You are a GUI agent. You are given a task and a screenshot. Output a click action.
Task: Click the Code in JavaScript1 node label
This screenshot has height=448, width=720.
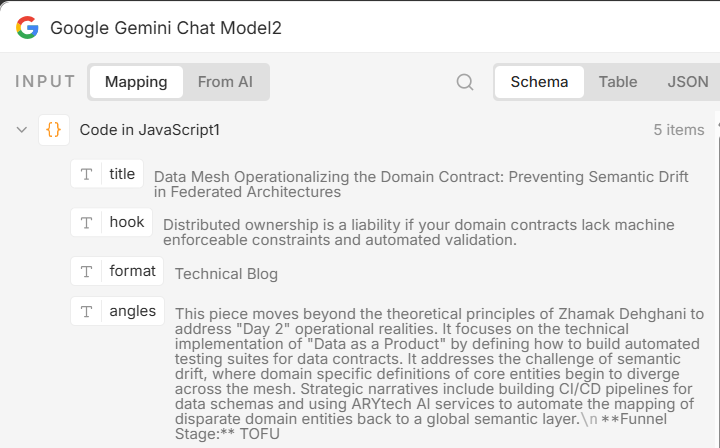pos(150,130)
